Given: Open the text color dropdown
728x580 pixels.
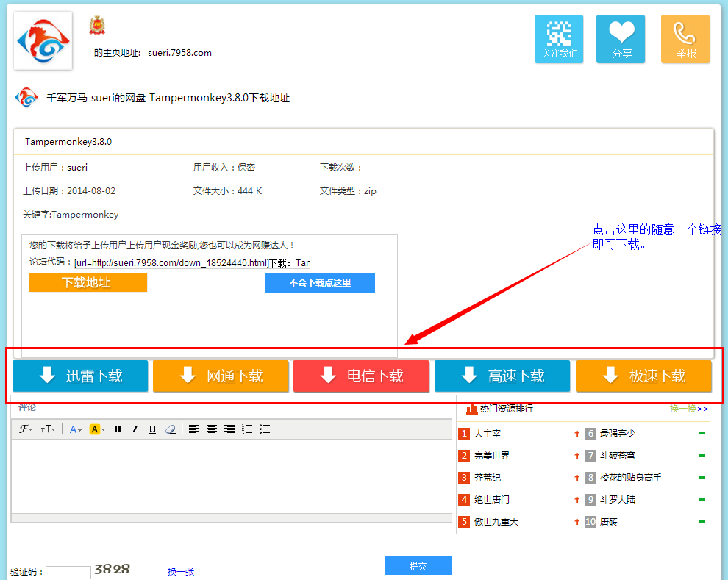Looking at the screenshot, I should pos(75,429).
